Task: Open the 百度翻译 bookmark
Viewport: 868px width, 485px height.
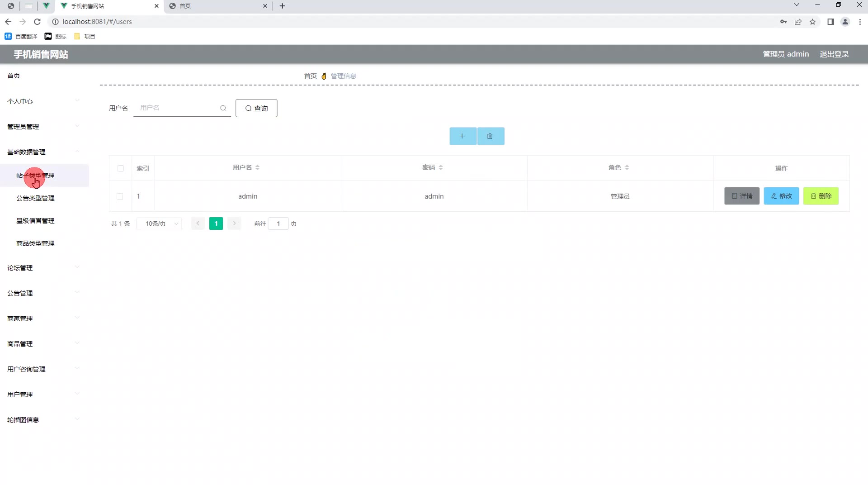Action: coord(21,36)
